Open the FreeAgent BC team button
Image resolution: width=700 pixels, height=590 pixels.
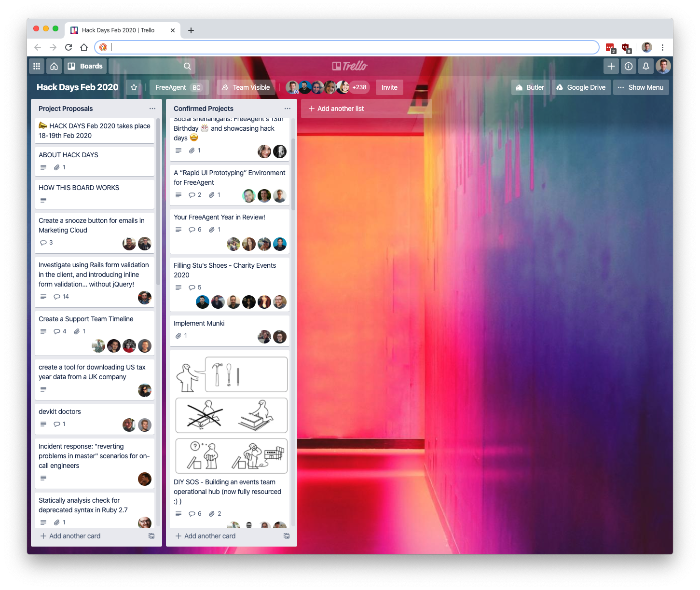tap(179, 87)
